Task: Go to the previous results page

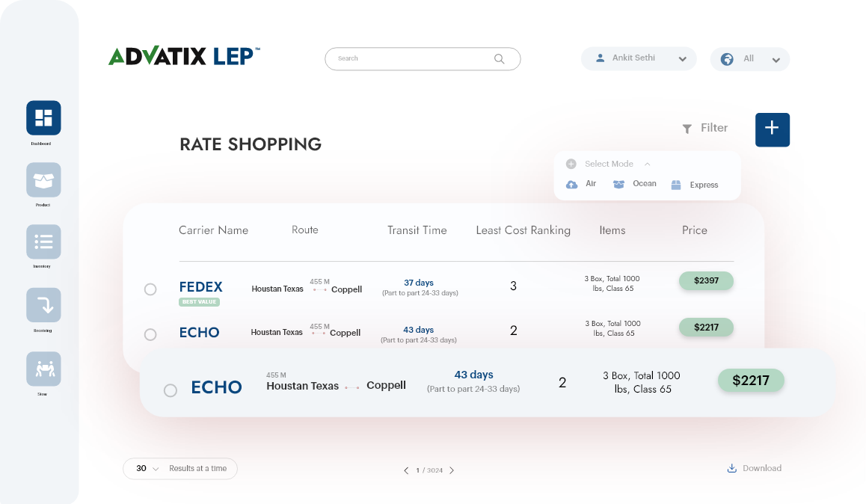Action: [406, 470]
